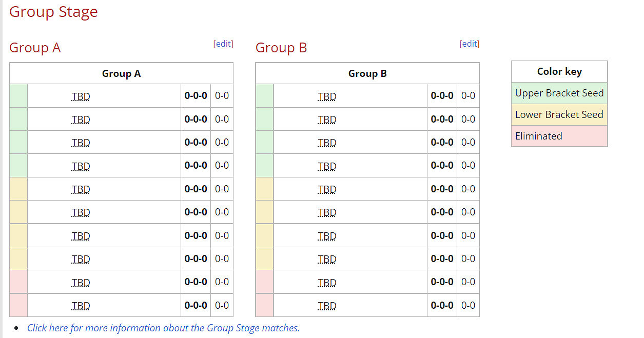Viewport: 644px width, 338px height.
Task: Click the Group B section heading
Action: tap(281, 48)
